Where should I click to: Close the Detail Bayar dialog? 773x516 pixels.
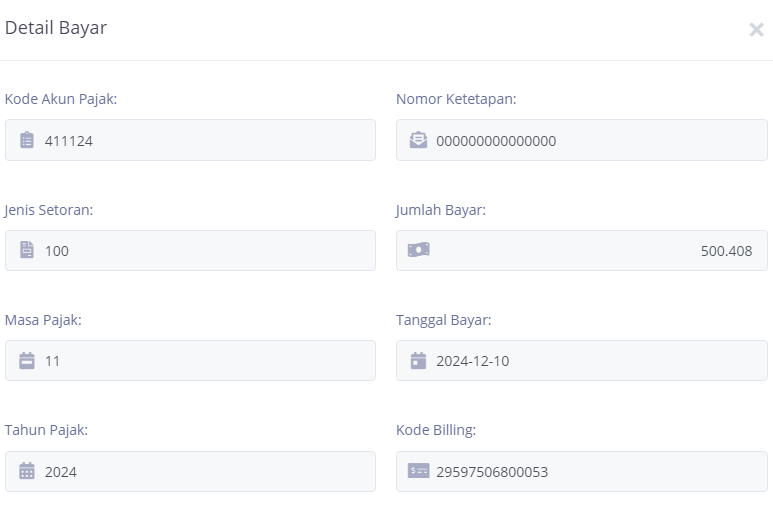tap(756, 30)
